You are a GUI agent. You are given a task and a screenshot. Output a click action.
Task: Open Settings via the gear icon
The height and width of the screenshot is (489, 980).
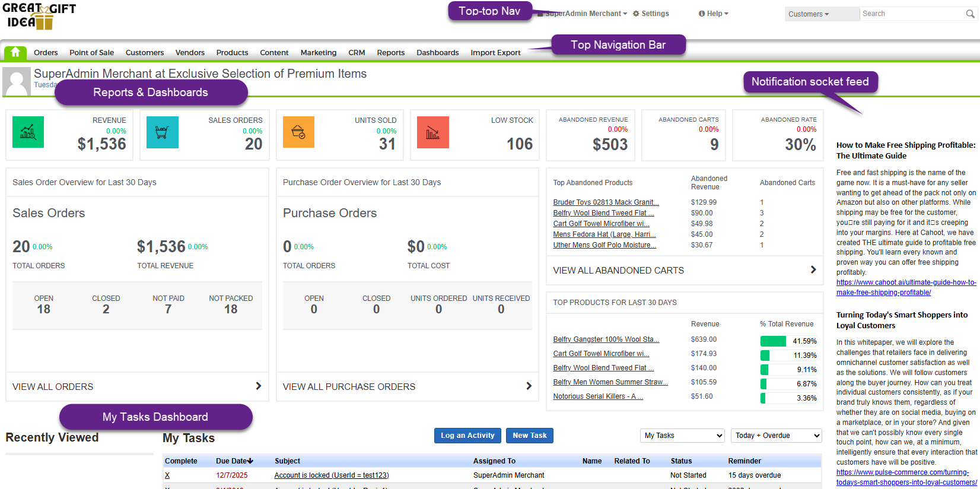tap(636, 14)
